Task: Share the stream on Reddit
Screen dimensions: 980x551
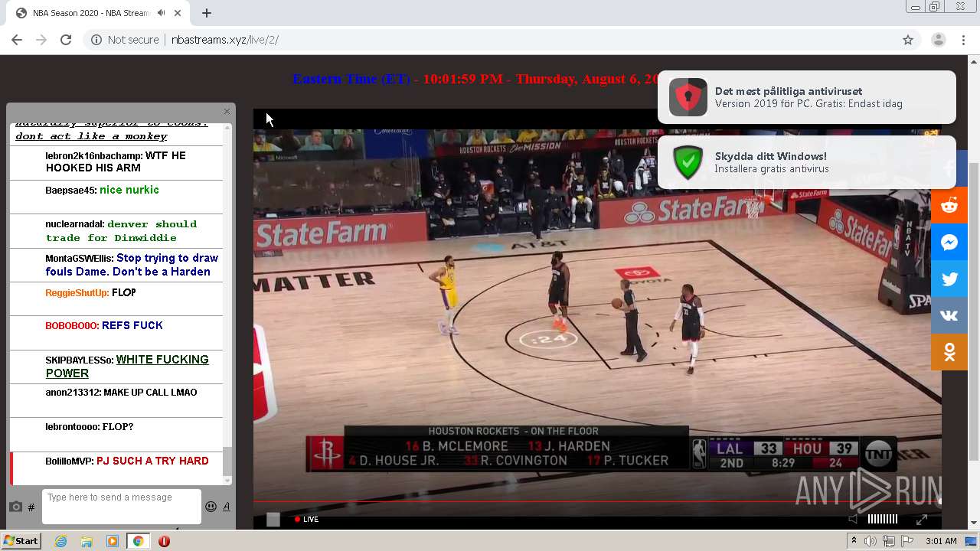Action: coord(949,205)
